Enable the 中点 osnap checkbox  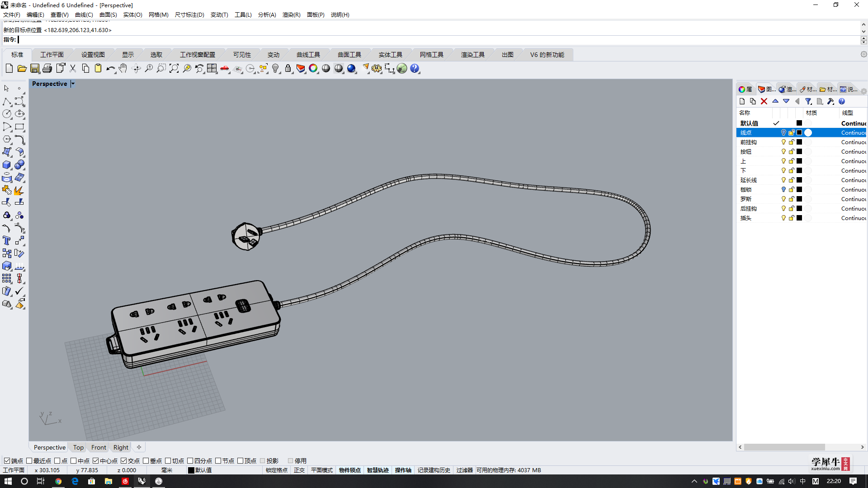coord(74,461)
